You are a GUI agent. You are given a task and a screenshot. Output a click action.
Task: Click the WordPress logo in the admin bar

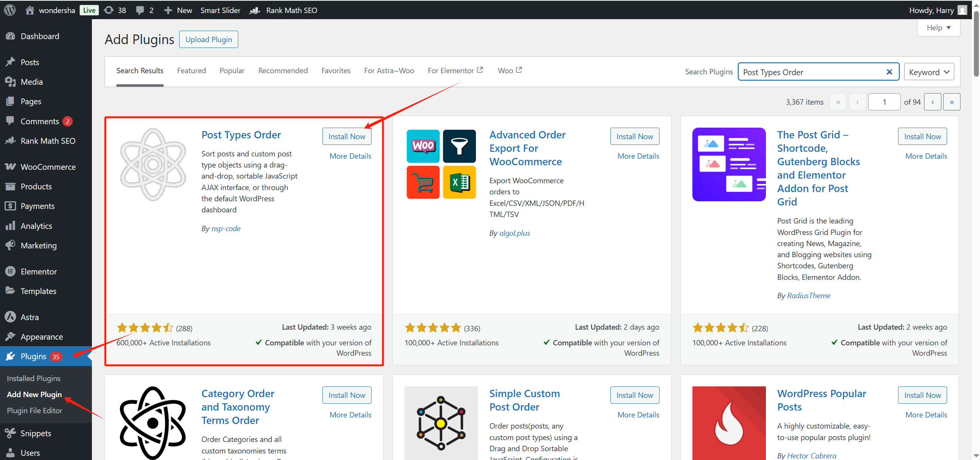tap(9, 10)
